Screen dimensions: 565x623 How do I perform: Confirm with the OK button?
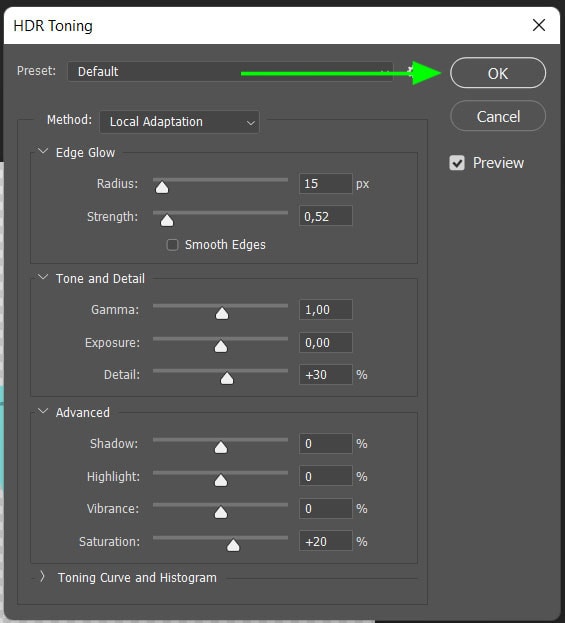(497, 73)
